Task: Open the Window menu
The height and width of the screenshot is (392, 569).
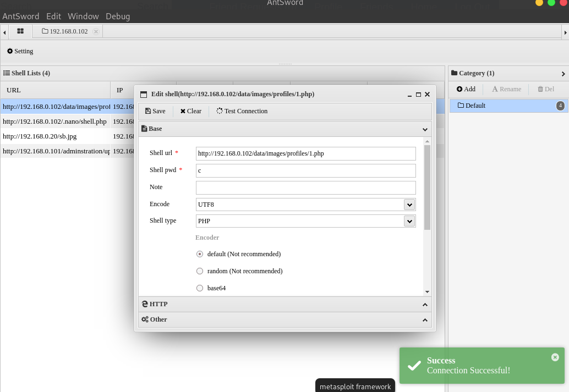Action: click(x=83, y=16)
